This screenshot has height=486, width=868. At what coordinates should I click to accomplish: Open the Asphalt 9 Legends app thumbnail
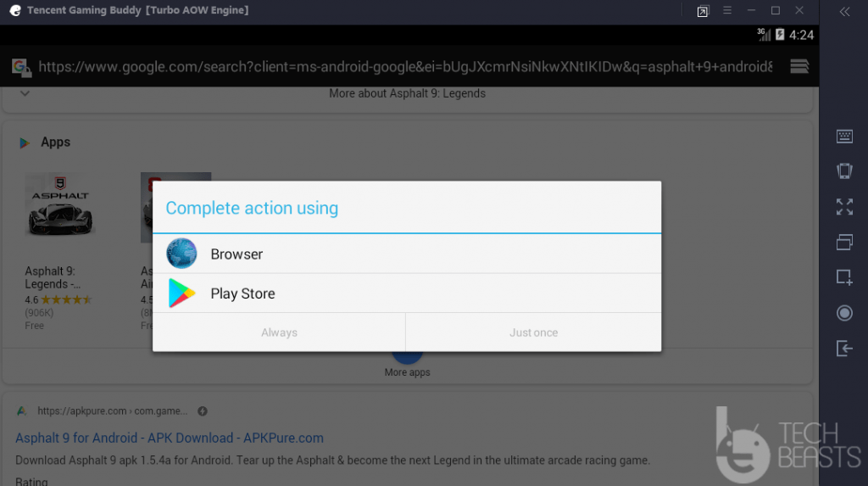point(60,207)
